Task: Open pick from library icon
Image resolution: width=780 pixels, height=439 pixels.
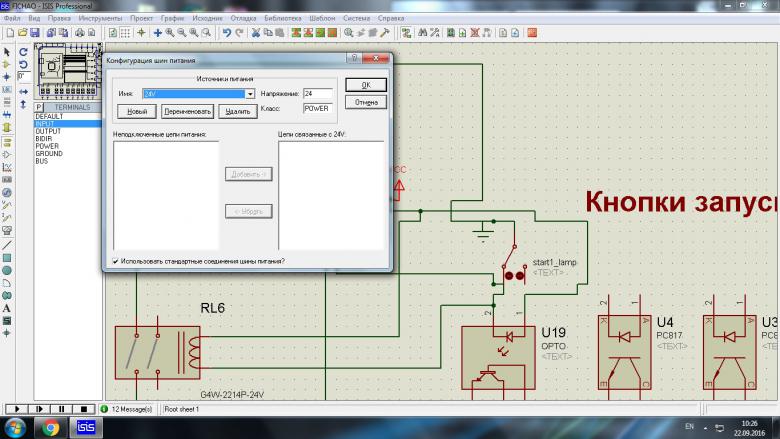Action: coord(349,33)
